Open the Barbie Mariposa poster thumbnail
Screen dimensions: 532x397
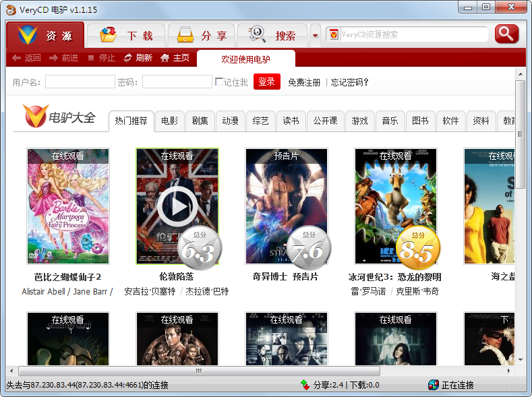pos(68,206)
